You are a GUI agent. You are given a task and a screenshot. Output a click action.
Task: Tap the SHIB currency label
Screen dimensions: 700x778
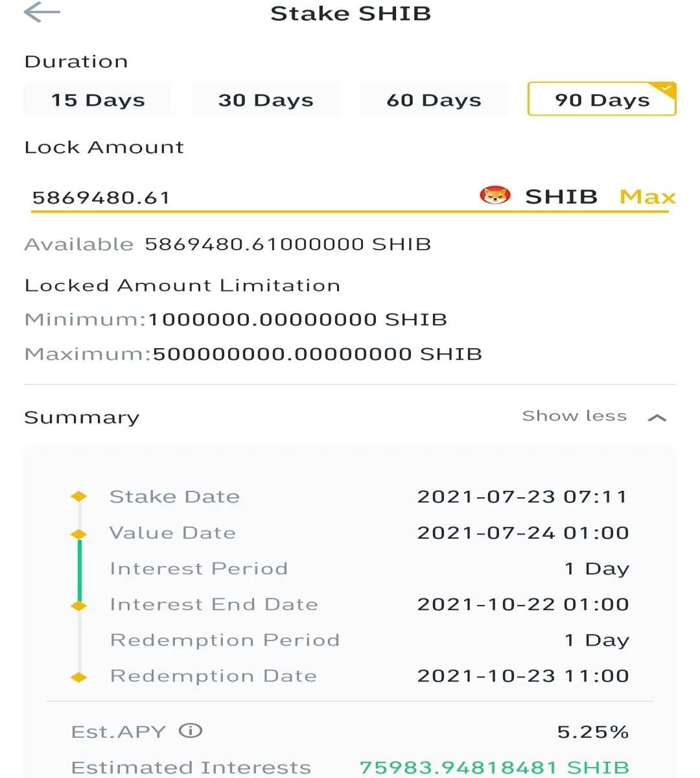[x=561, y=196]
